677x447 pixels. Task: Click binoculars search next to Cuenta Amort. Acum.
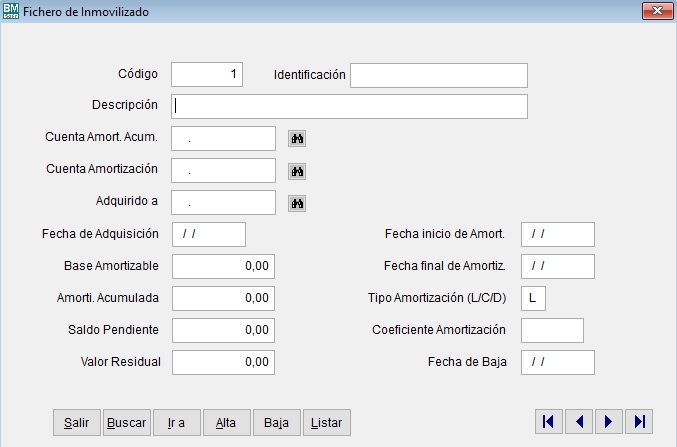tap(297, 139)
